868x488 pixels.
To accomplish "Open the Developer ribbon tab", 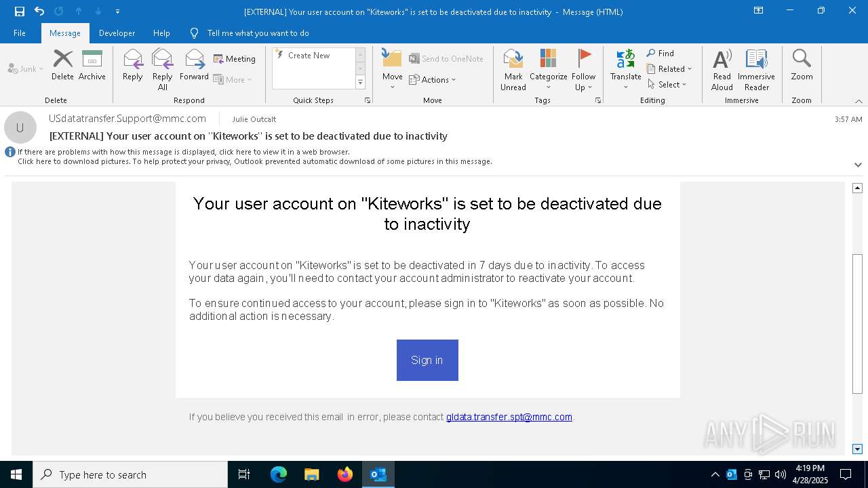I will 117,33.
